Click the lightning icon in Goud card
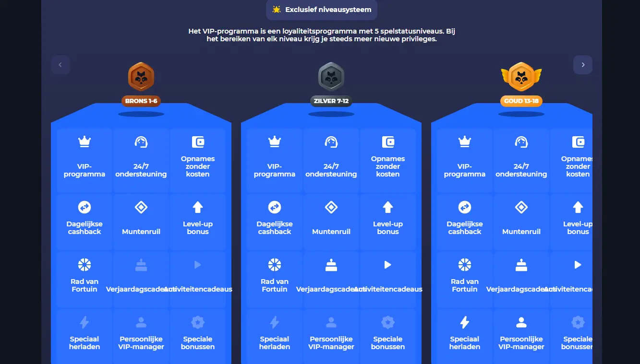This screenshot has width=640, height=364. (x=465, y=322)
